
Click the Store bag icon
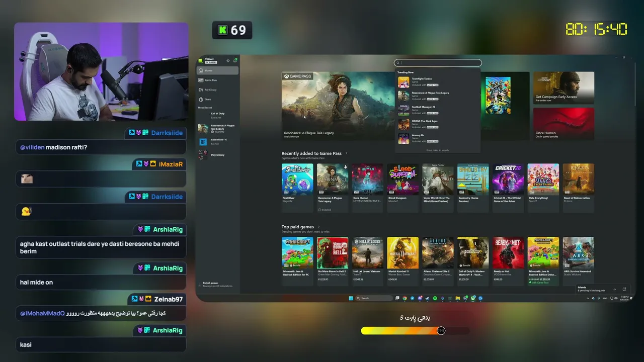pos(201,99)
